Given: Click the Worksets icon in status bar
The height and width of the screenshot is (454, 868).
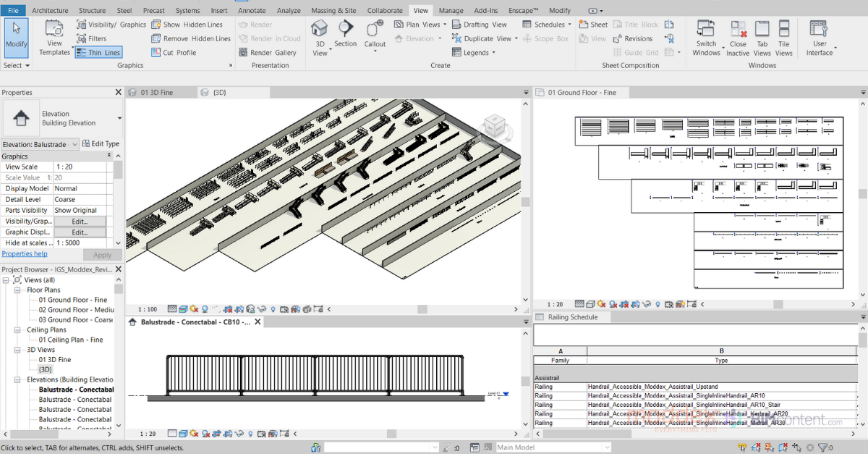Looking at the screenshot, I should tap(316, 447).
